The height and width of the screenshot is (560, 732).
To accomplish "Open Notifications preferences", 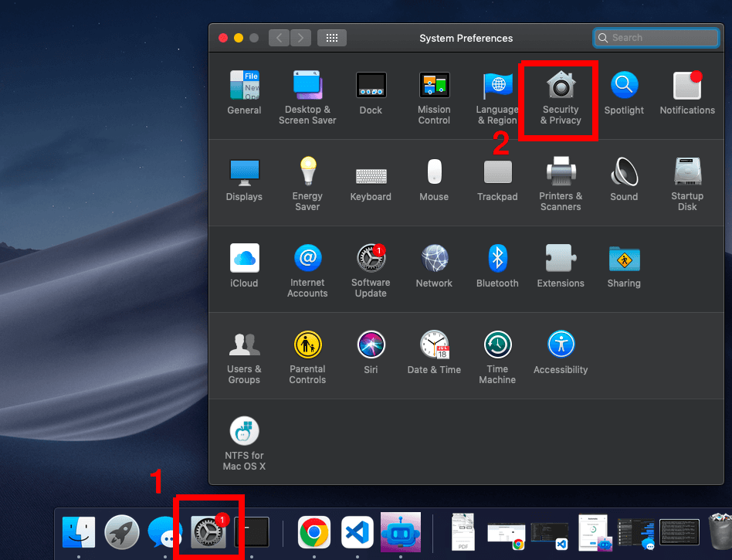I will [687, 93].
